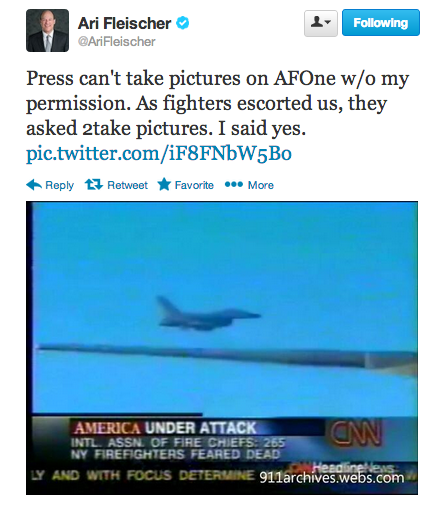Click the Reply arrow icon
The height and width of the screenshot is (506, 444).
tap(34, 185)
